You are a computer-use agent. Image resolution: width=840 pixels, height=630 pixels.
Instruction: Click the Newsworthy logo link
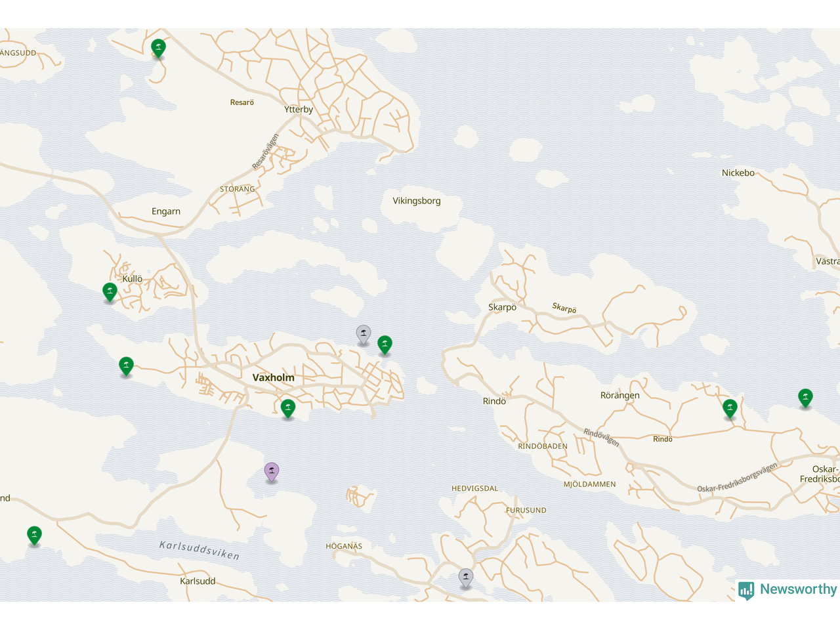(x=787, y=590)
